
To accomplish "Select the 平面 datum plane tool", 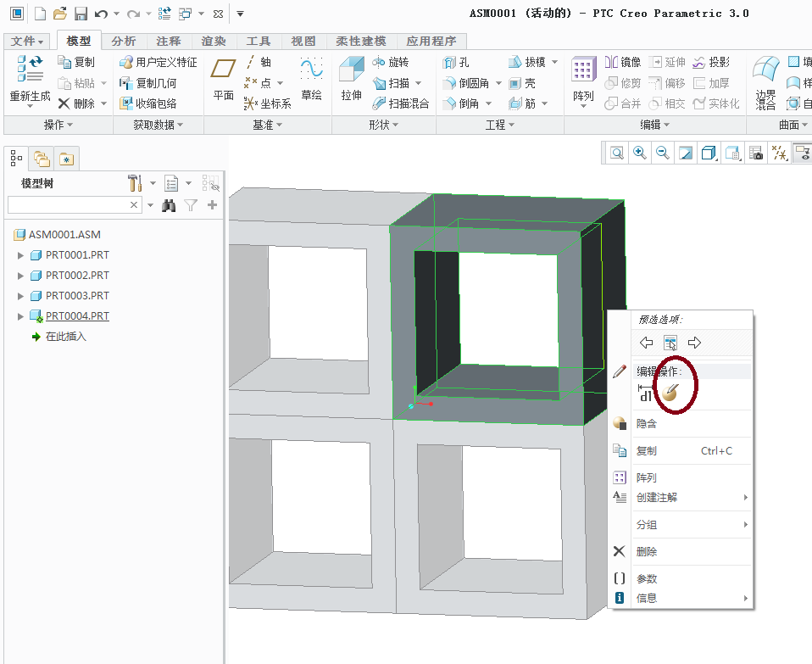I will (223, 79).
